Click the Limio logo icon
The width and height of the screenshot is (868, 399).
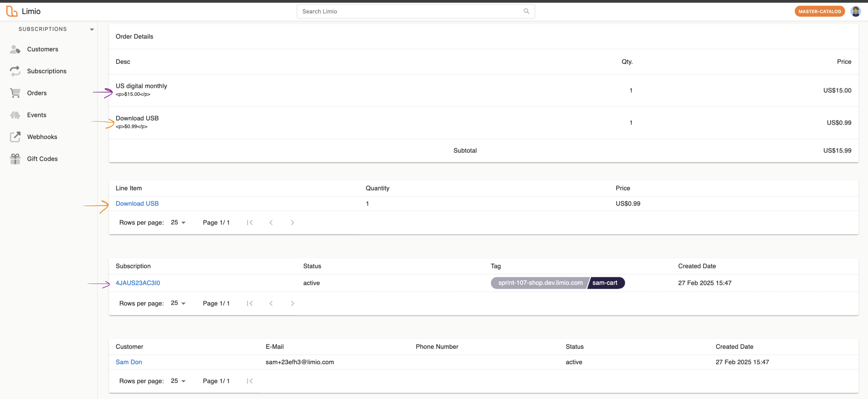(12, 11)
